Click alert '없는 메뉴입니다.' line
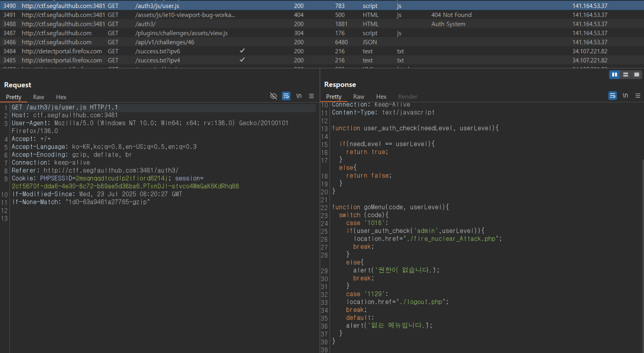The image size is (644, 353). point(389,326)
